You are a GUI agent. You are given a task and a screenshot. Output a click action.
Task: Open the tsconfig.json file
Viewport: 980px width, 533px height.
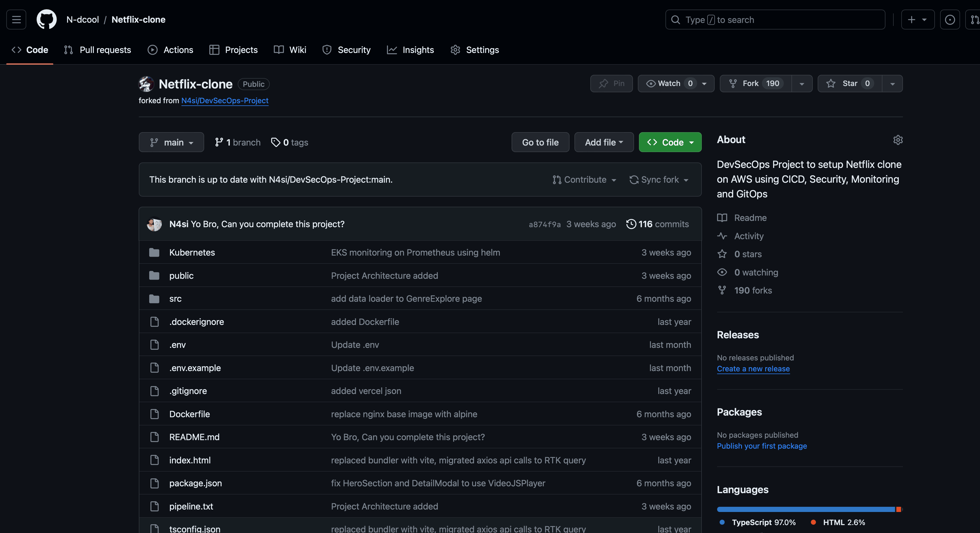click(195, 528)
